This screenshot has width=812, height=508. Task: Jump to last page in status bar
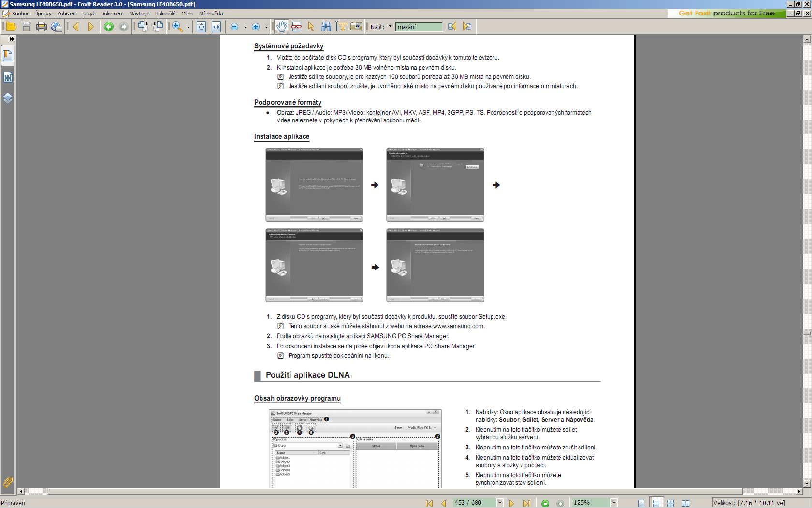pos(526,503)
